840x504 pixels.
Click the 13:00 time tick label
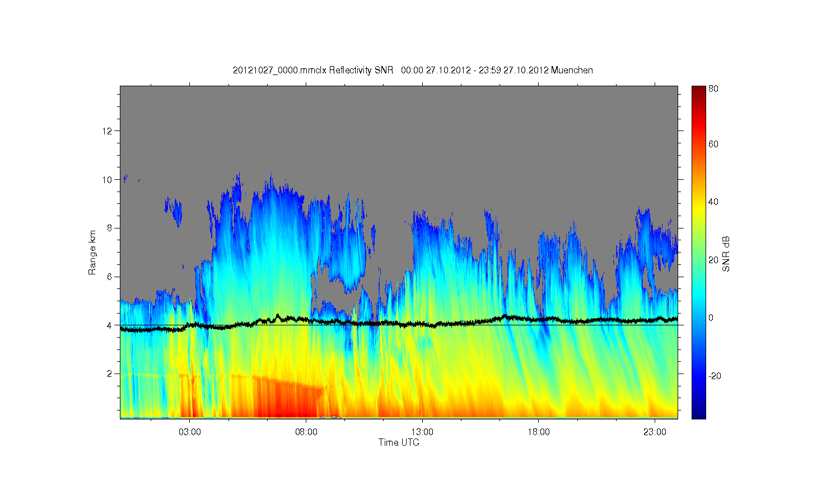click(x=422, y=432)
